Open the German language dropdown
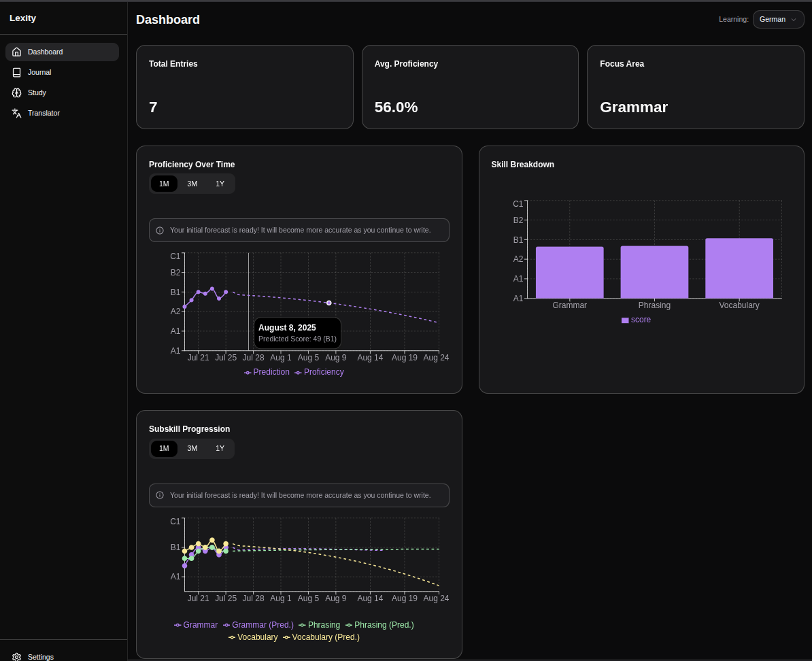The image size is (812, 661). coord(778,20)
